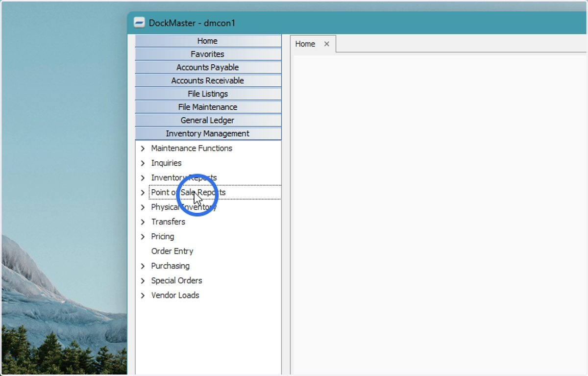Select the Point of Sale Reports item
Screen dimensions: 588x376
(188, 192)
